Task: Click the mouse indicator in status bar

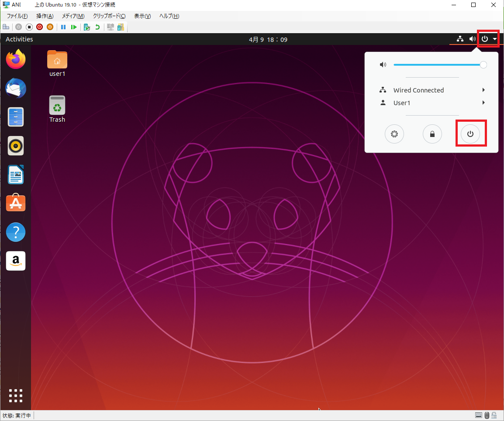Action: [487, 415]
